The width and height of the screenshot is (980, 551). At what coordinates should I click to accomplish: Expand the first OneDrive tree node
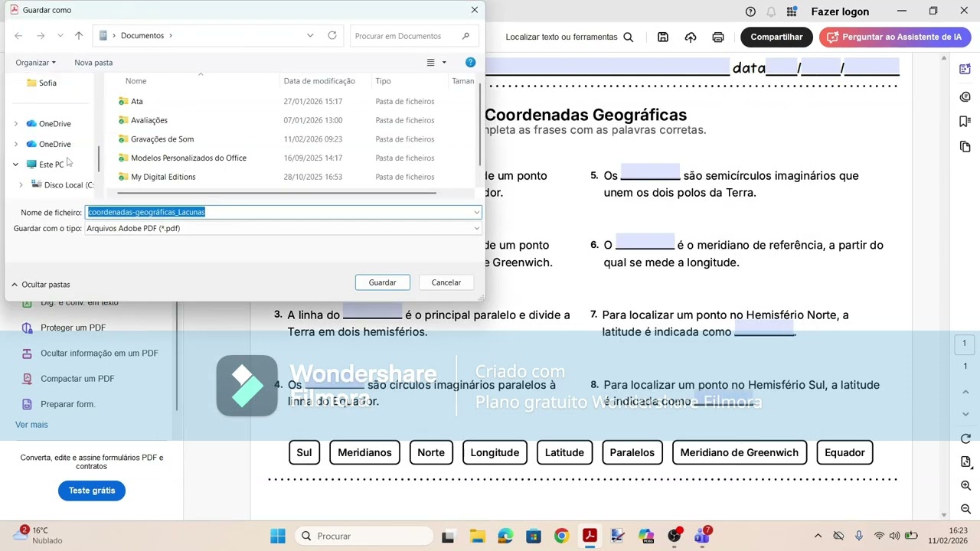coord(16,124)
